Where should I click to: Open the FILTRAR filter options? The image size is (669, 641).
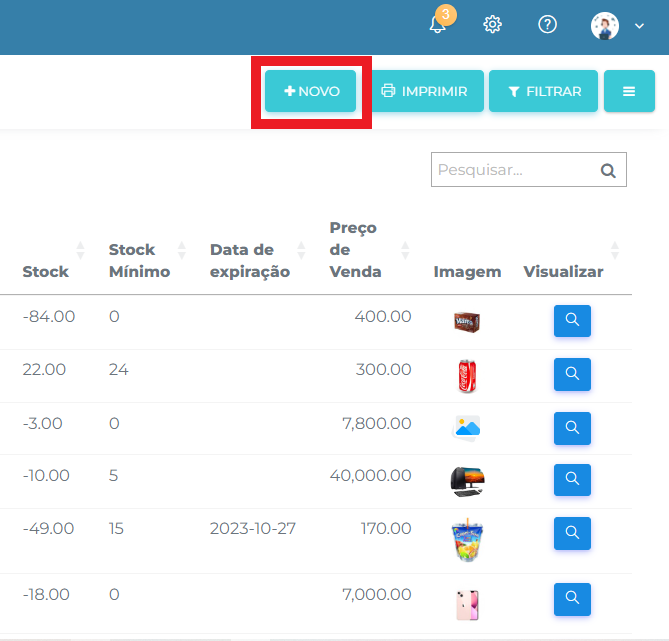tap(544, 91)
